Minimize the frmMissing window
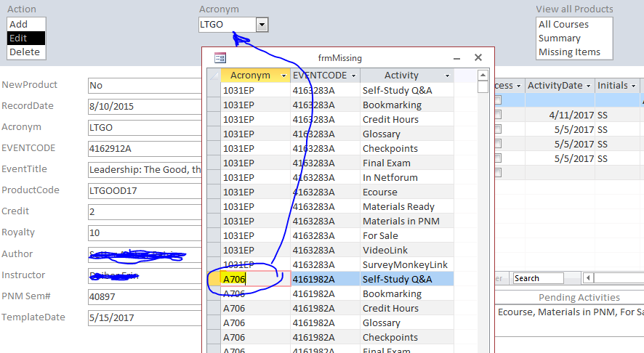This screenshot has width=644, height=353. tap(456, 58)
